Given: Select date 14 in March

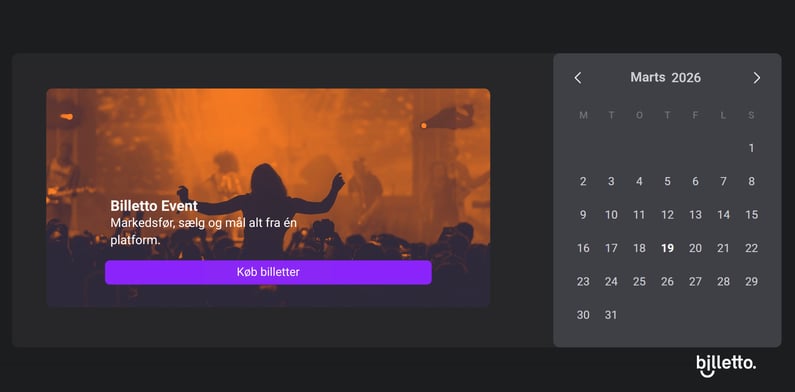Looking at the screenshot, I should click(724, 215).
